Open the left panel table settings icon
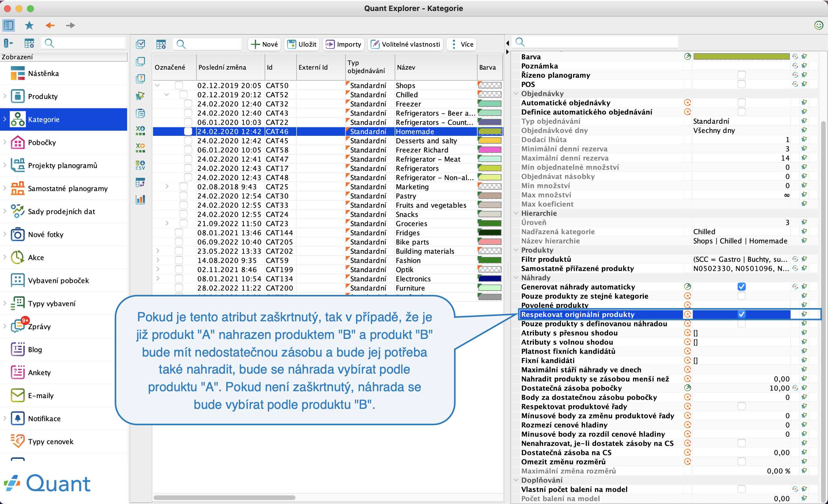This screenshot has width=828, height=504. click(29, 43)
